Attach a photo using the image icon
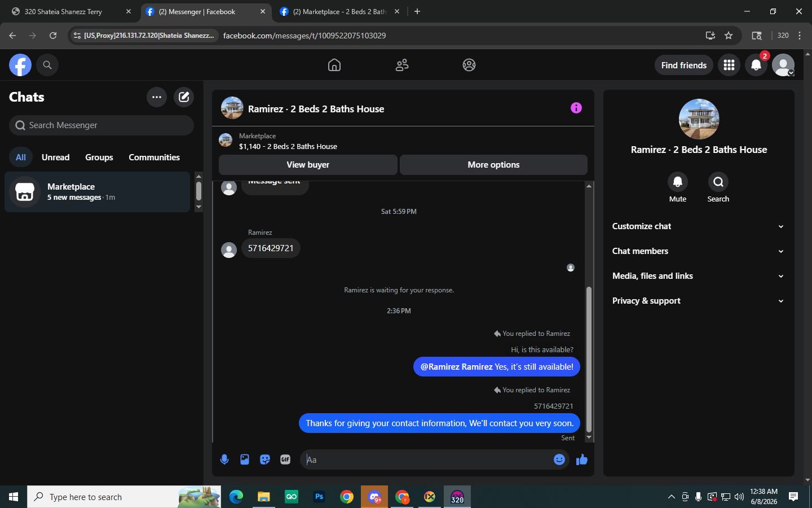The width and height of the screenshot is (812, 508). 245,459
